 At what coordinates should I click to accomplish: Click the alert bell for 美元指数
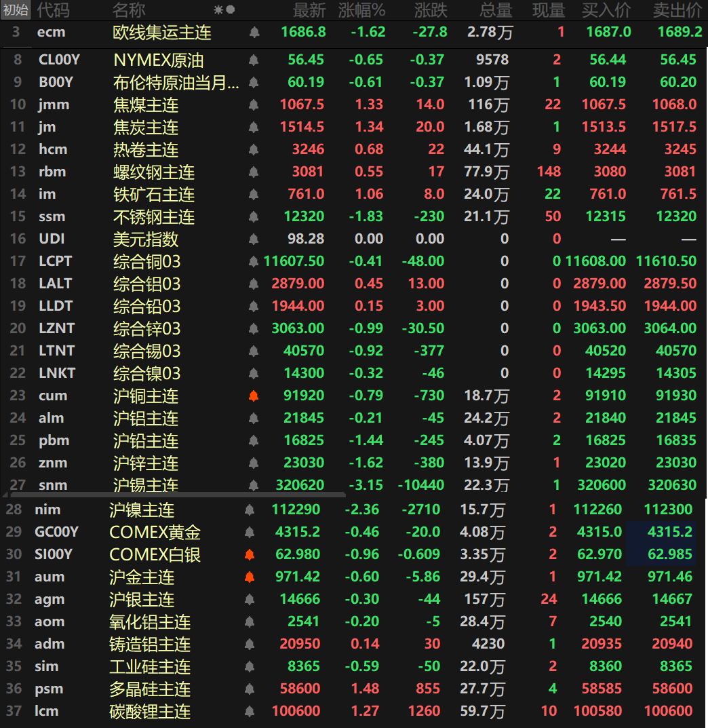pos(254,239)
